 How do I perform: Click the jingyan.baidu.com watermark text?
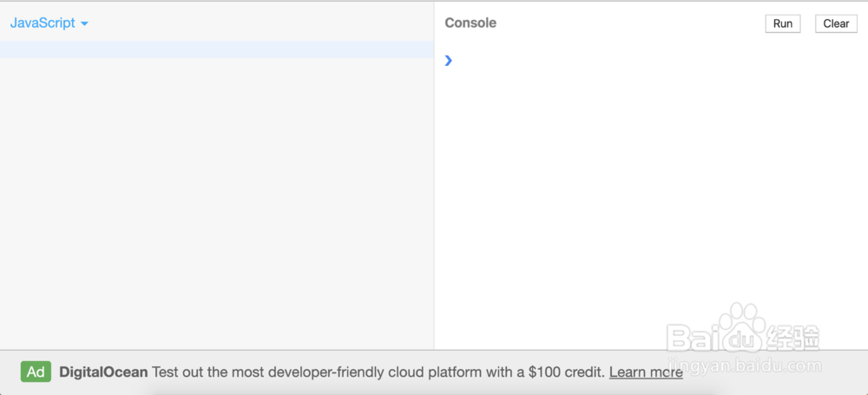(745, 365)
